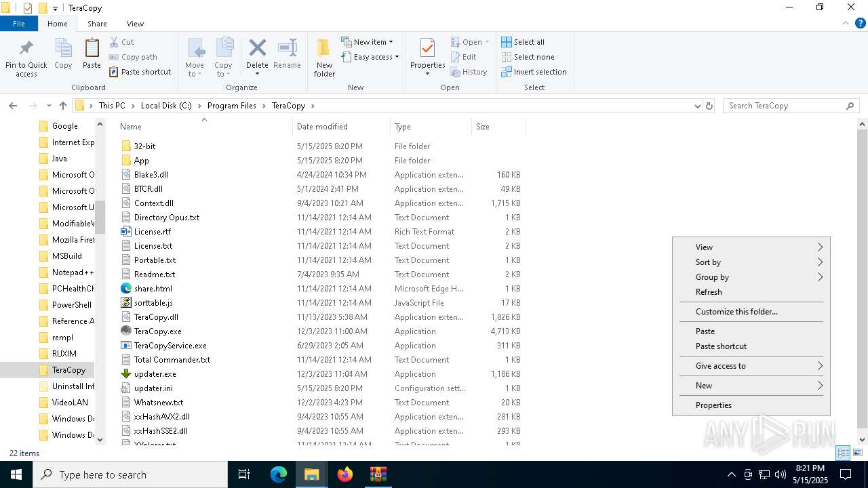The width and height of the screenshot is (868, 488).
Task: Sort by the Size column header
Action: pos(498,126)
